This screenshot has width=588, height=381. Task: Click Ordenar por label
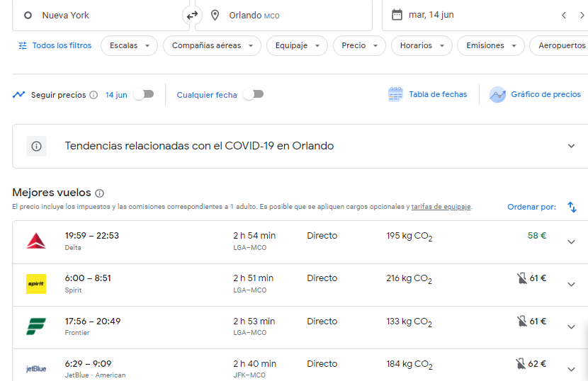(x=531, y=207)
